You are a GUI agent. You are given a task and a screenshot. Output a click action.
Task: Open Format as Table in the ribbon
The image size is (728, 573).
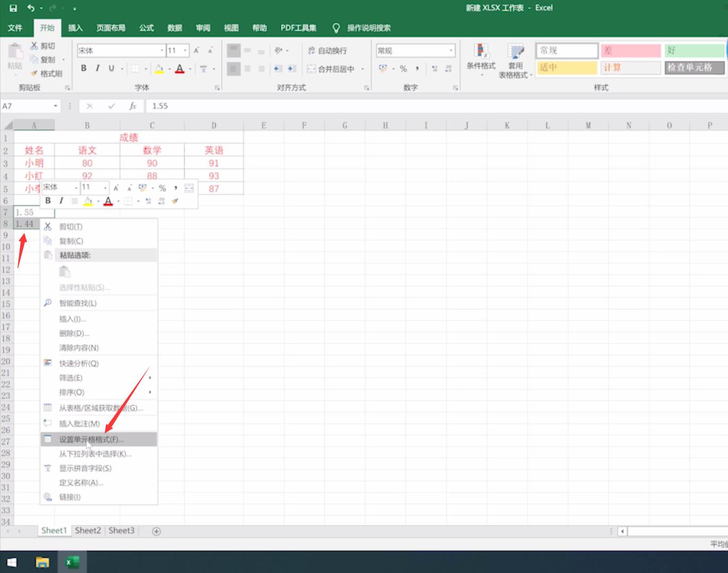coord(515,60)
